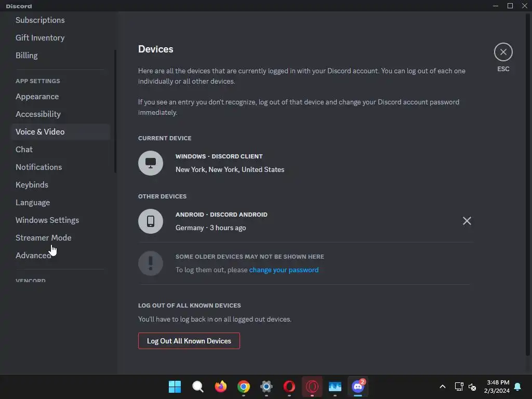532x399 pixels.
Task: Click the Discord taskbar icon with badge
Action: pos(358,387)
